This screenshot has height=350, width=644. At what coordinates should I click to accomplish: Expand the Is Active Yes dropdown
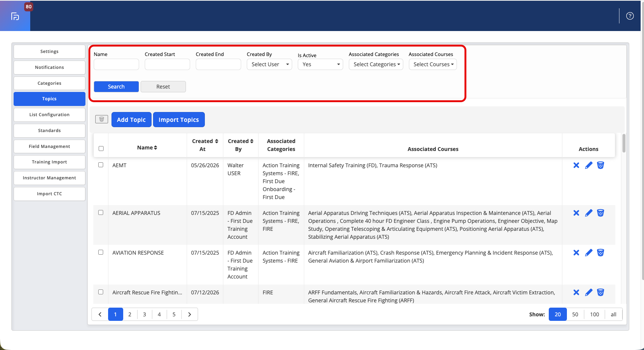pyautogui.click(x=320, y=64)
